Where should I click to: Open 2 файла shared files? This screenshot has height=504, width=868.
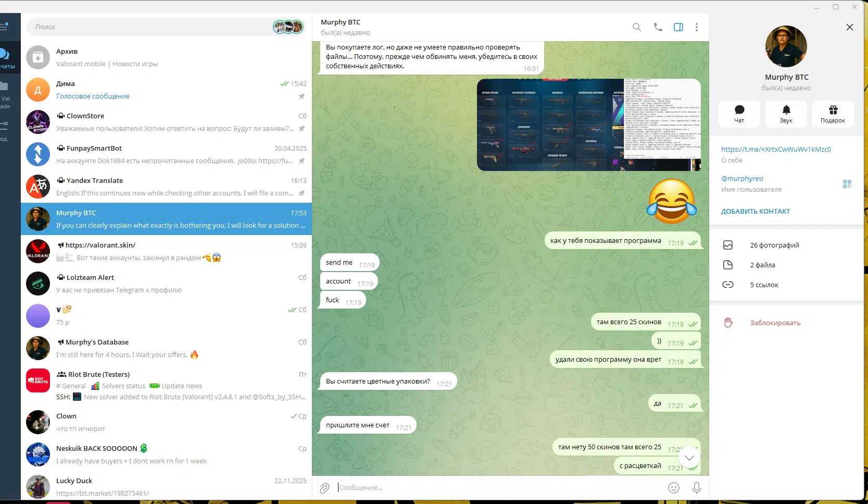(x=762, y=265)
